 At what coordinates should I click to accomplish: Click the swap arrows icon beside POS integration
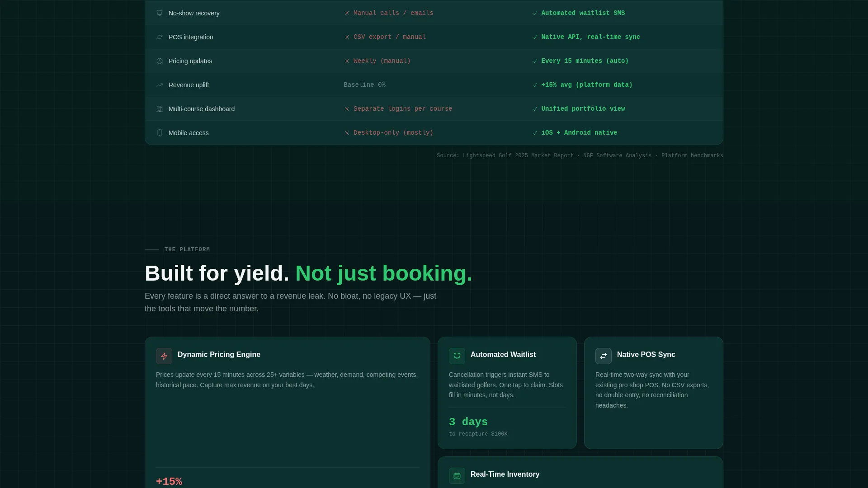(160, 37)
